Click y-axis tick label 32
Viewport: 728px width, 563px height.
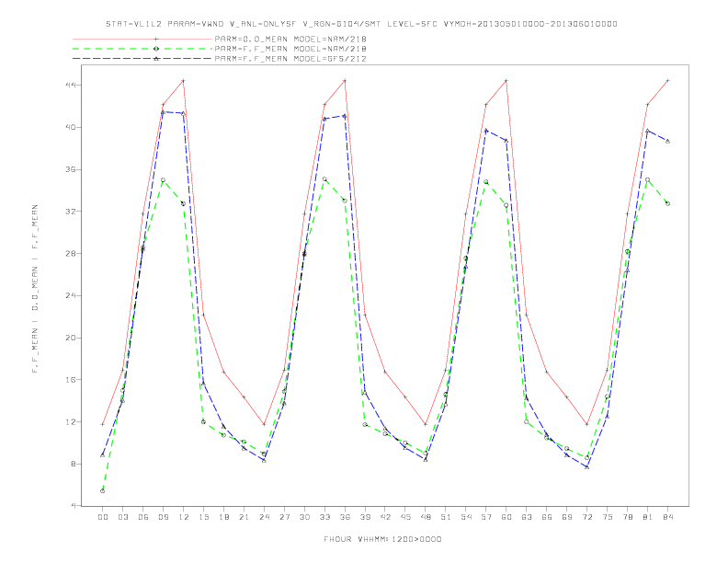click(72, 212)
